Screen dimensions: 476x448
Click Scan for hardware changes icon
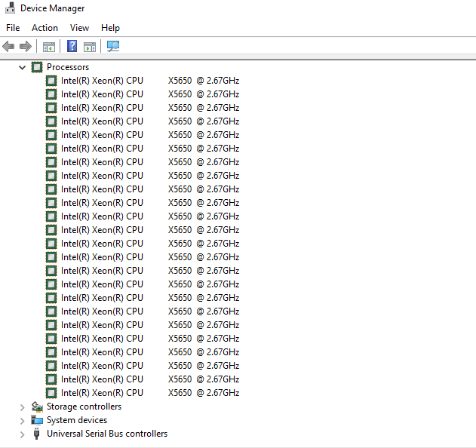pos(113,46)
